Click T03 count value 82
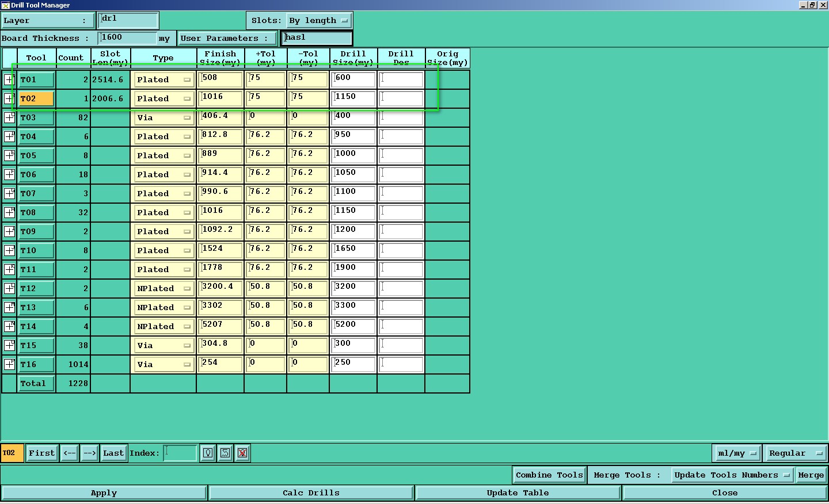 pos(83,117)
